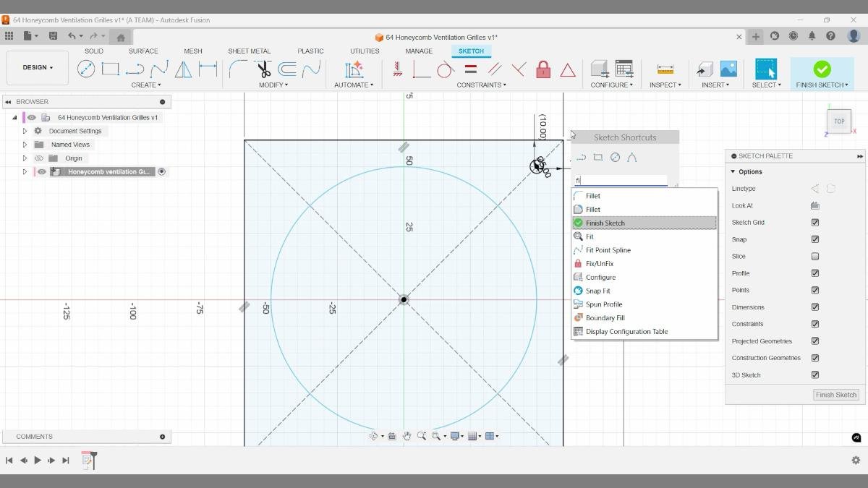Switch to the Sheet Metal tab
868x488 pixels.
coord(249,51)
